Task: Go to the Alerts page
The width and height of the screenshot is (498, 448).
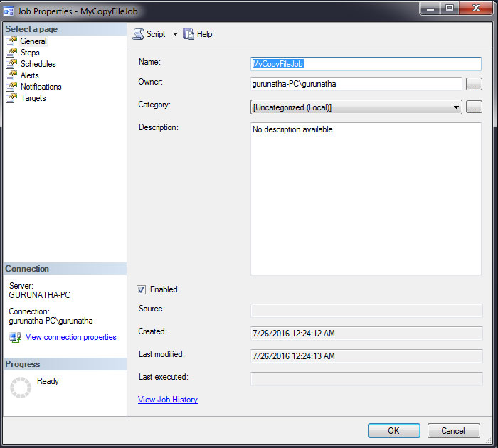Action: 30,75
